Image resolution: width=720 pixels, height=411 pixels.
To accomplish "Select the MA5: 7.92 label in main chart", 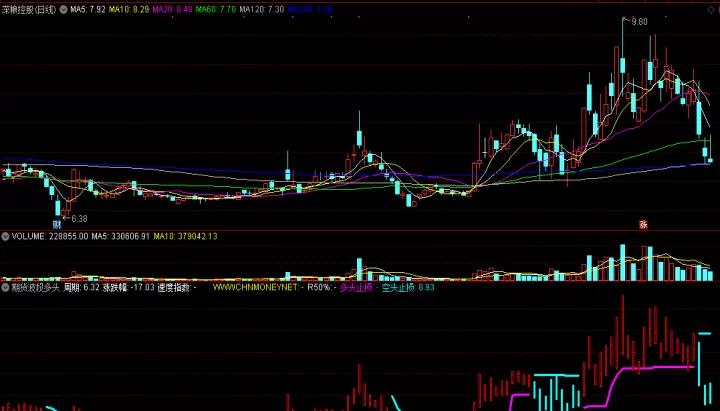I will 88,9.
